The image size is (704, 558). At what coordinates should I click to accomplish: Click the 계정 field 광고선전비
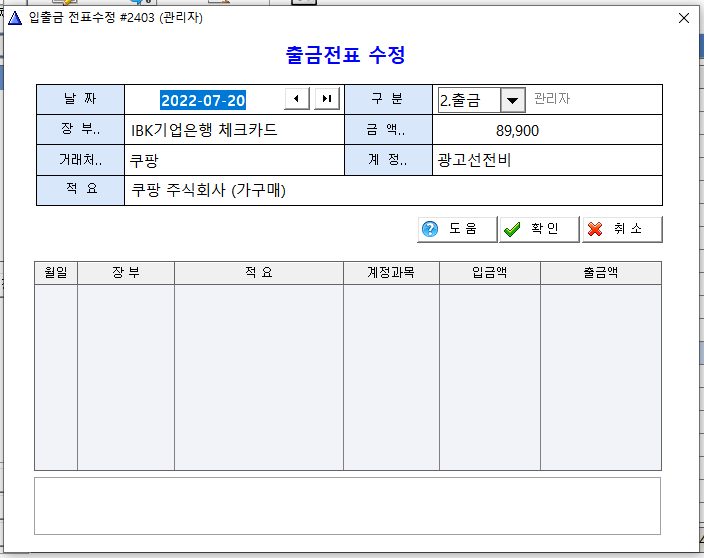click(547, 160)
